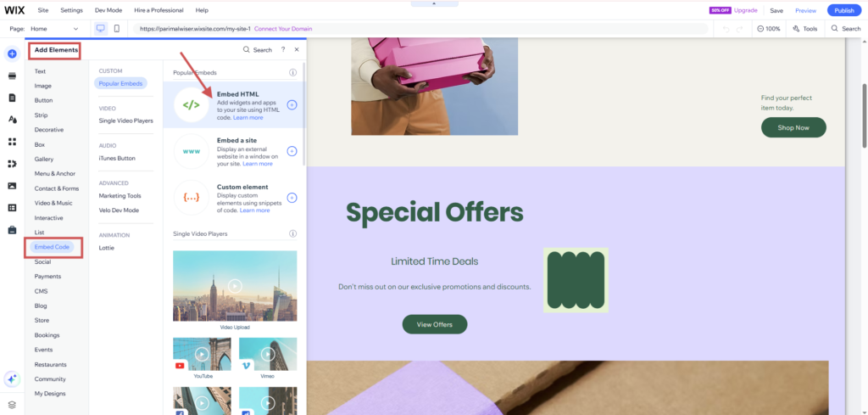Click the Connect Your Domain link

tap(283, 28)
